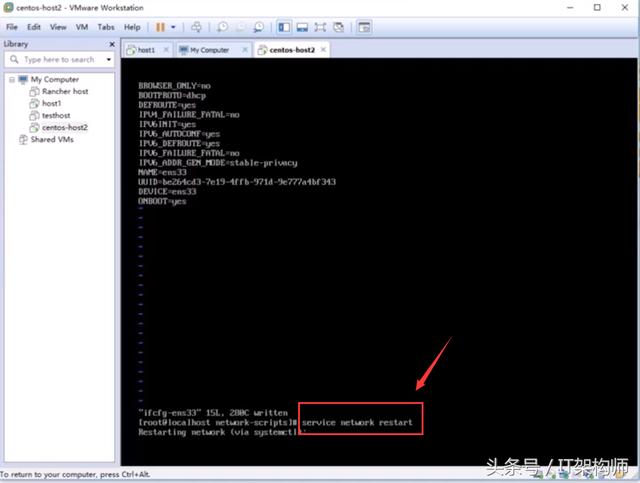The width and height of the screenshot is (640, 483).
Task: Click the BROWSER_ONLY=no line
Action: tap(174, 86)
